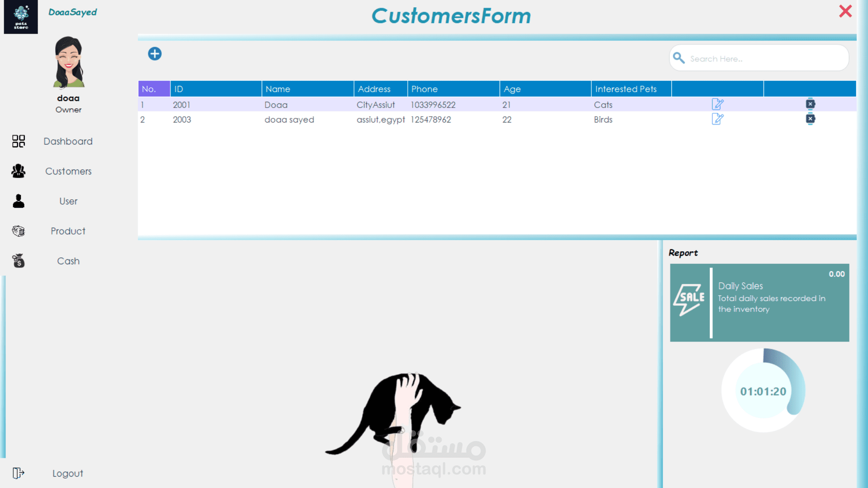Click the doaa owner profile avatar
This screenshot has width=868, height=488.
point(69,62)
